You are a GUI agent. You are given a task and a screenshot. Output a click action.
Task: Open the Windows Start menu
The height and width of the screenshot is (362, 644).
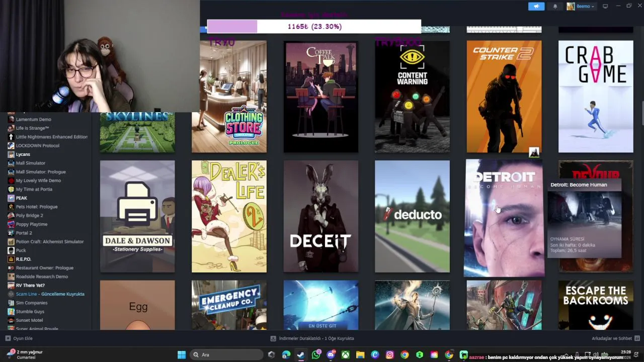[182, 354]
